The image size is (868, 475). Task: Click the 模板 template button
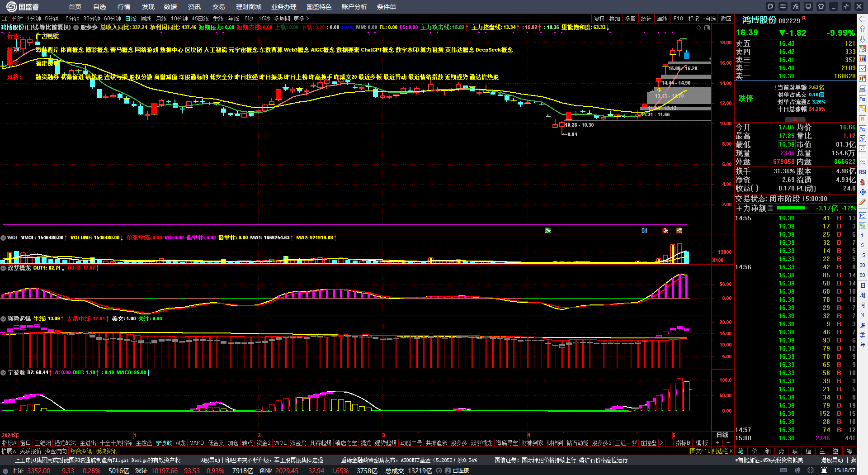[702, 443]
